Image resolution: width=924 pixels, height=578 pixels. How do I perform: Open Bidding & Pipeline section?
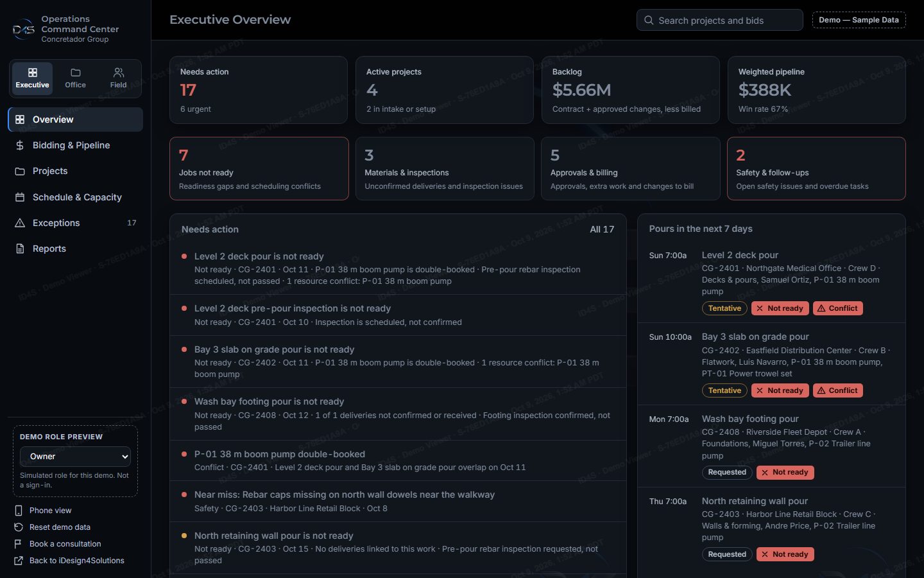coord(76,145)
